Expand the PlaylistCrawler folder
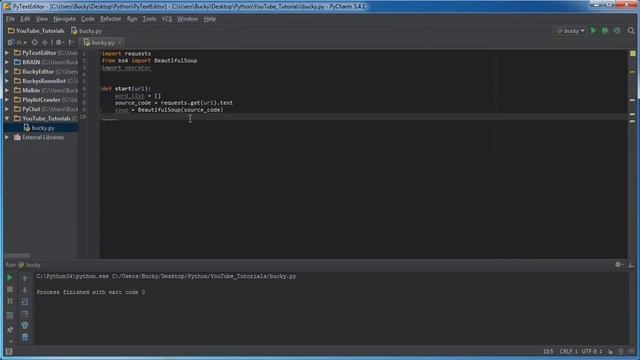The height and width of the screenshot is (360, 640). click(7, 100)
